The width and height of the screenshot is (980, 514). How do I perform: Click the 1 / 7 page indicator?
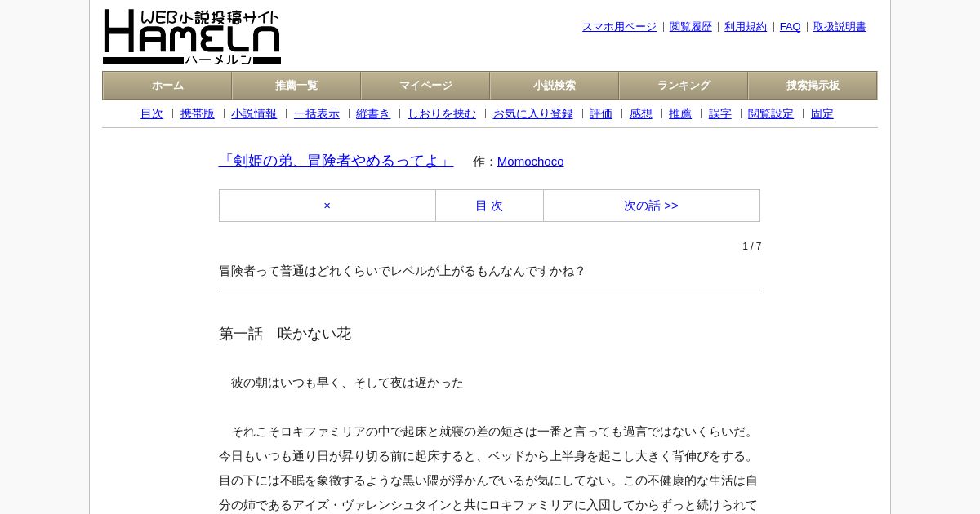(751, 246)
